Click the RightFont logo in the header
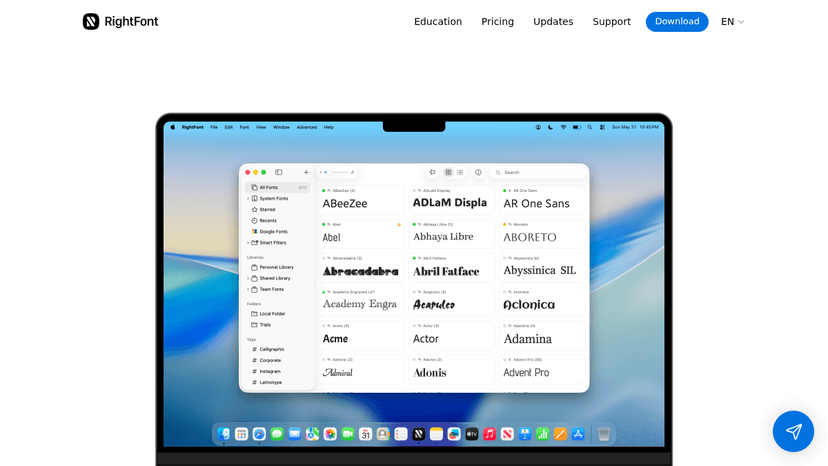 [120, 22]
